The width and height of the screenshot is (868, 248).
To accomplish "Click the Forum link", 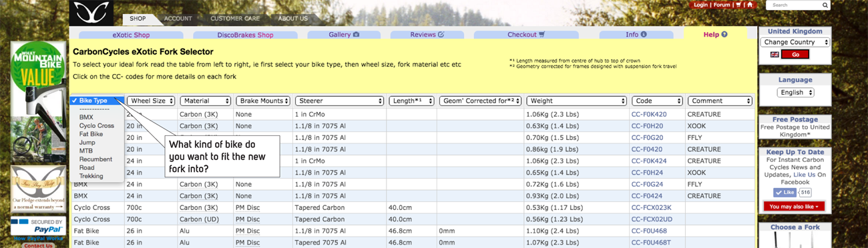I will [x=722, y=5].
